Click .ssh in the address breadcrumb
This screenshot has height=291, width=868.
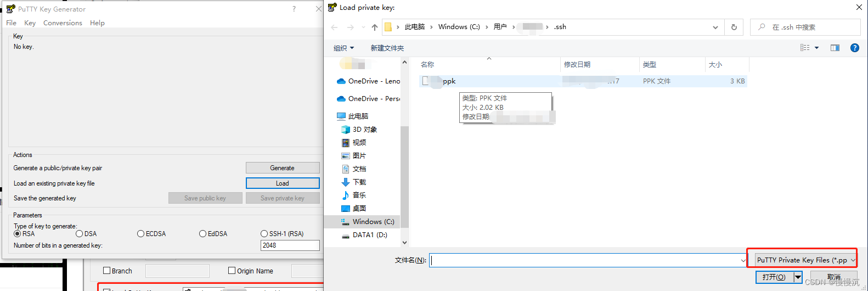[560, 27]
